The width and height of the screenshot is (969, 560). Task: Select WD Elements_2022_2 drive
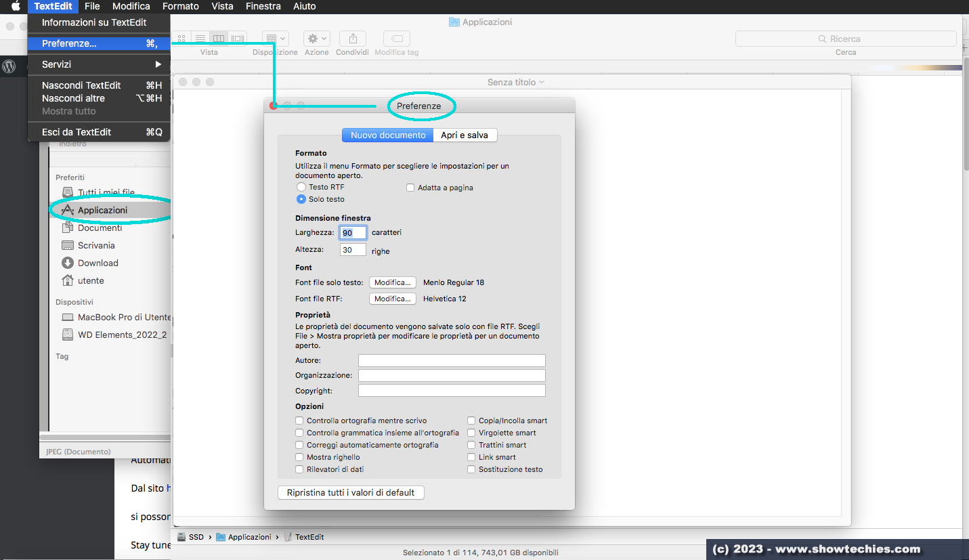tap(115, 335)
